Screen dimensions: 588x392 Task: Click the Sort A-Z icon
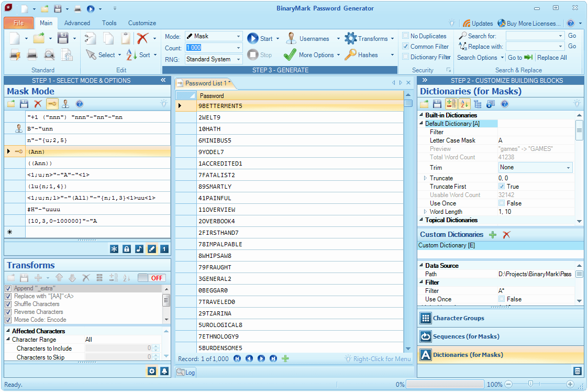(x=132, y=55)
